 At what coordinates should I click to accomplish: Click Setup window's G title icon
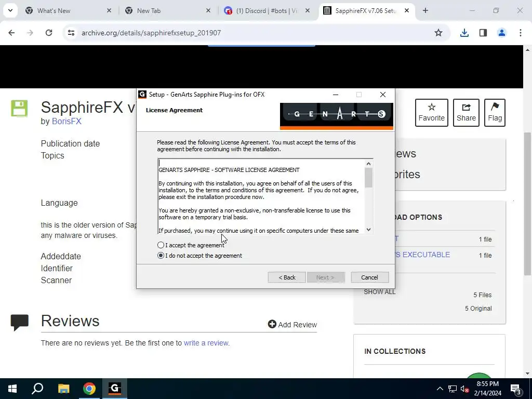click(142, 95)
